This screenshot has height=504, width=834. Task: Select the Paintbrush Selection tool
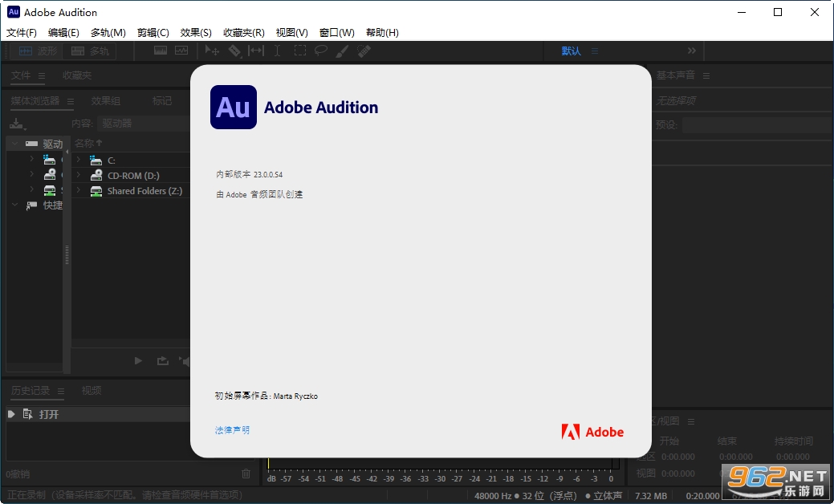(342, 51)
